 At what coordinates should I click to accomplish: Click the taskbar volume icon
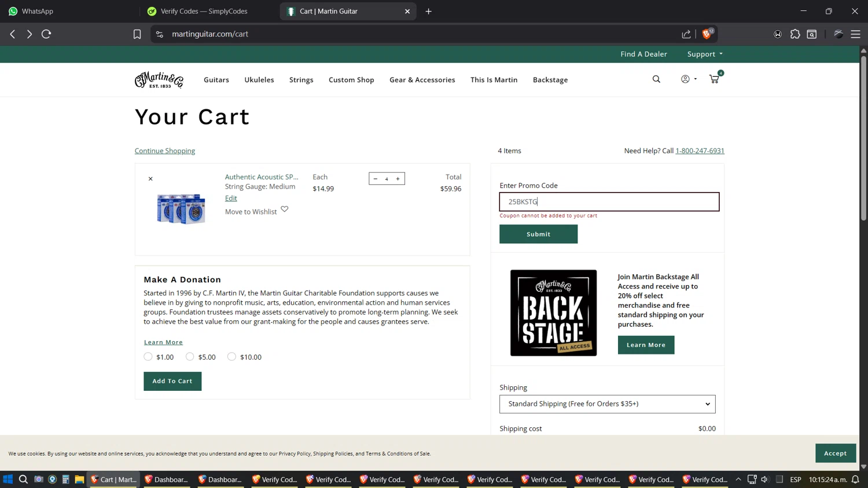pyautogui.click(x=765, y=479)
